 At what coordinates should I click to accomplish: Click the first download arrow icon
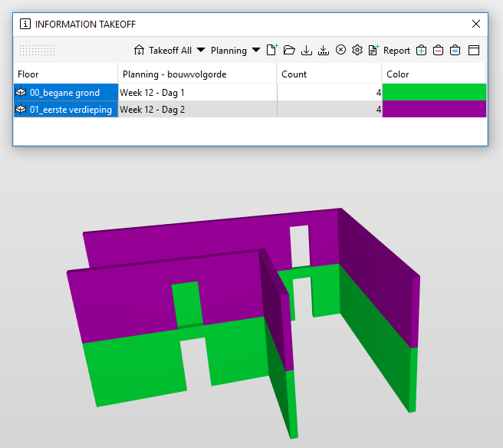(307, 51)
